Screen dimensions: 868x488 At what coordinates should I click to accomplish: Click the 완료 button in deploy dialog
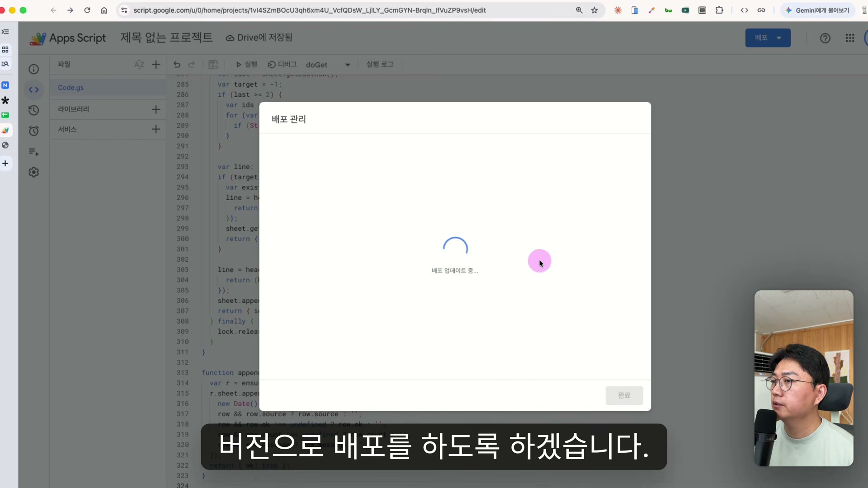[624, 395]
